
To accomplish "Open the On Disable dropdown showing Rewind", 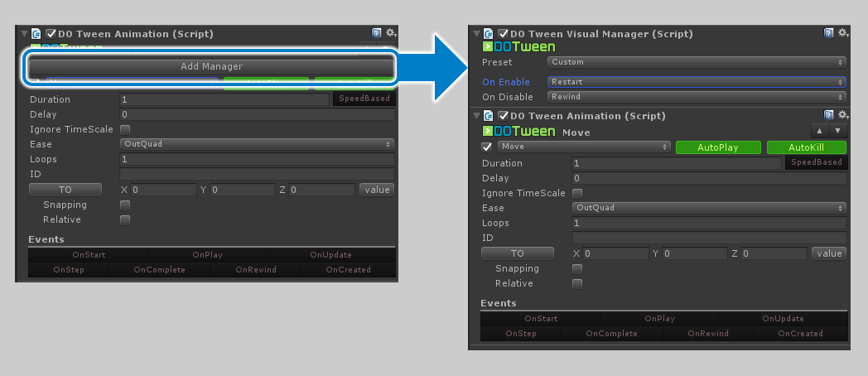I will [696, 97].
